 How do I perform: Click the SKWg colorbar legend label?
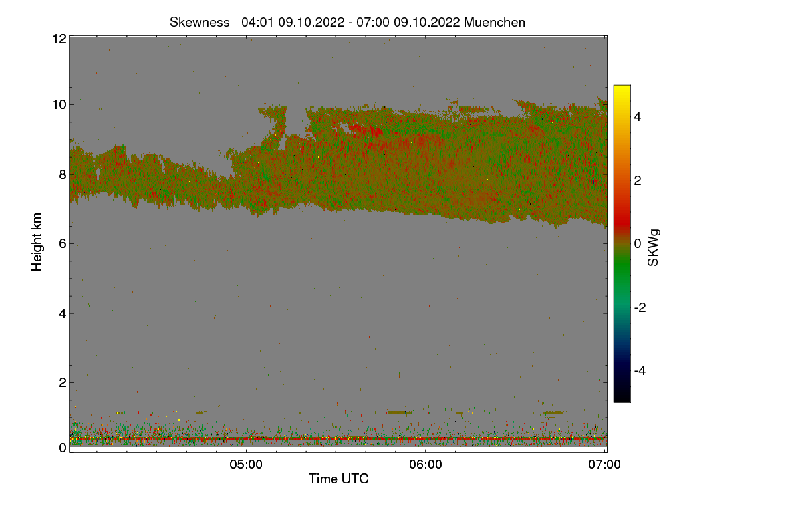tap(654, 247)
